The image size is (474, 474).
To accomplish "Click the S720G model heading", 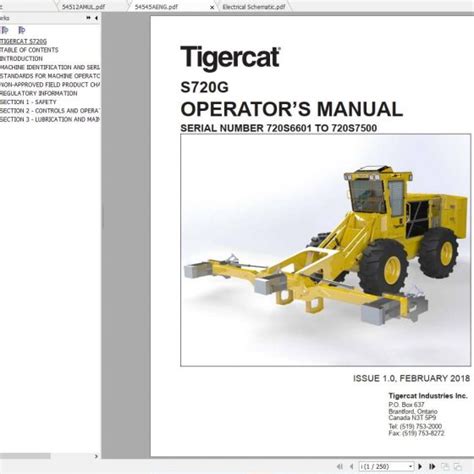I will (x=204, y=87).
